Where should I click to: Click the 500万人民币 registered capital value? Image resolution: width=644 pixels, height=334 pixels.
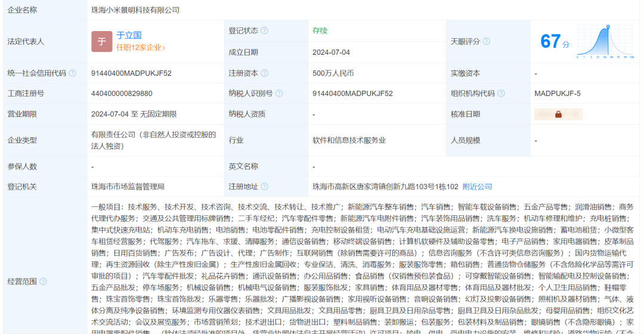click(x=333, y=73)
